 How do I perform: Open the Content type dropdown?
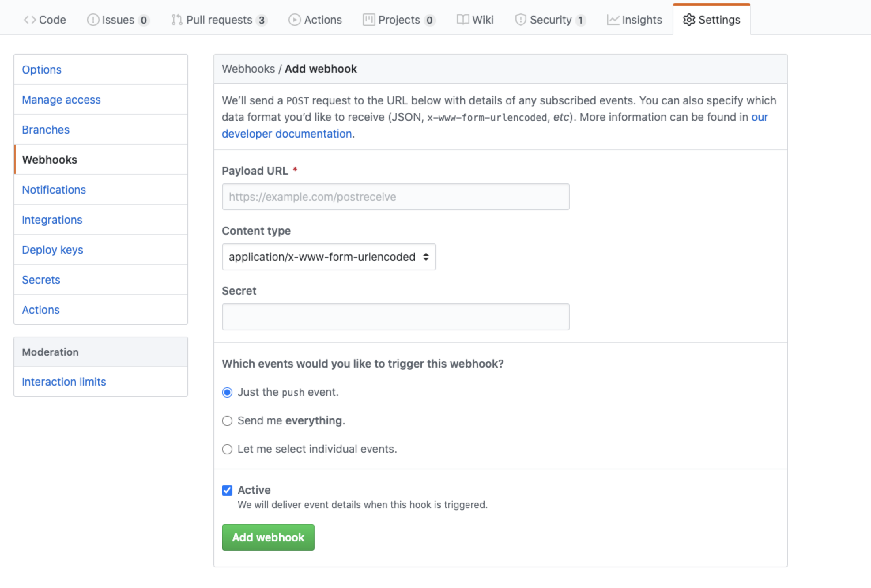pyautogui.click(x=329, y=257)
